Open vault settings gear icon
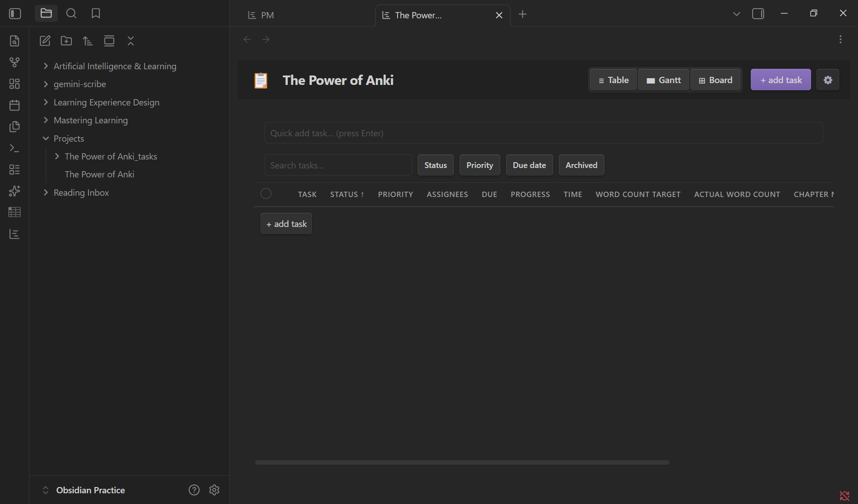Image resolution: width=858 pixels, height=504 pixels. click(214, 490)
